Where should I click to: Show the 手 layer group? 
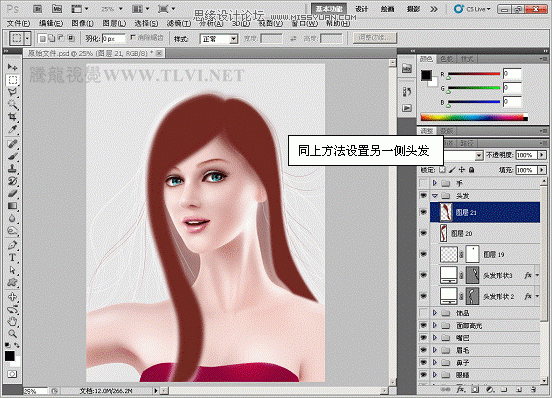click(x=424, y=183)
